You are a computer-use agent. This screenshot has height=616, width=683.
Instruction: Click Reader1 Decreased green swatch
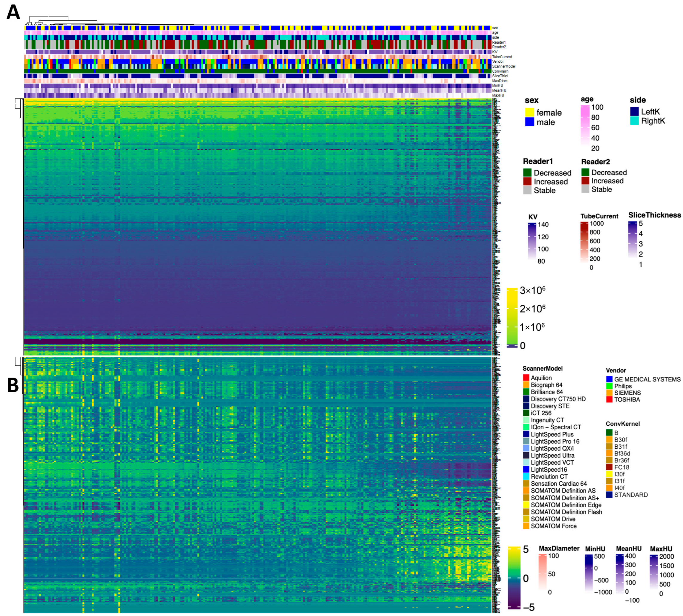527,173
